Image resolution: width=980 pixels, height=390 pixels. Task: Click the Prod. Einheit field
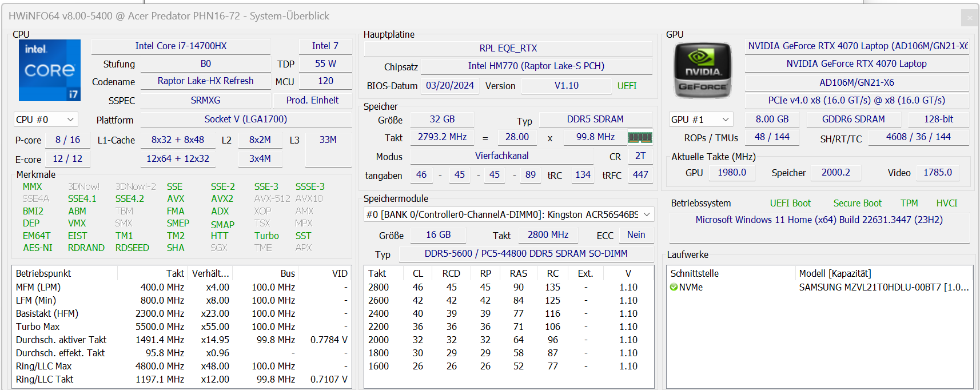pyautogui.click(x=312, y=100)
